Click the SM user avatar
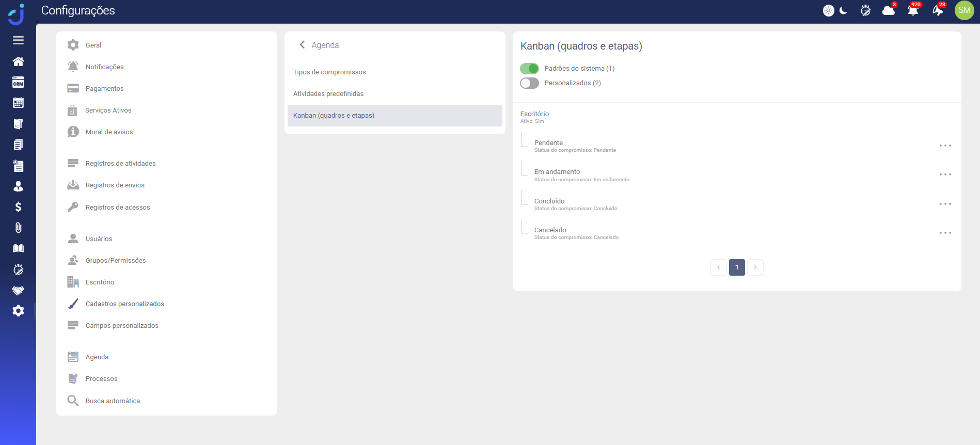 (x=964, y=10)
